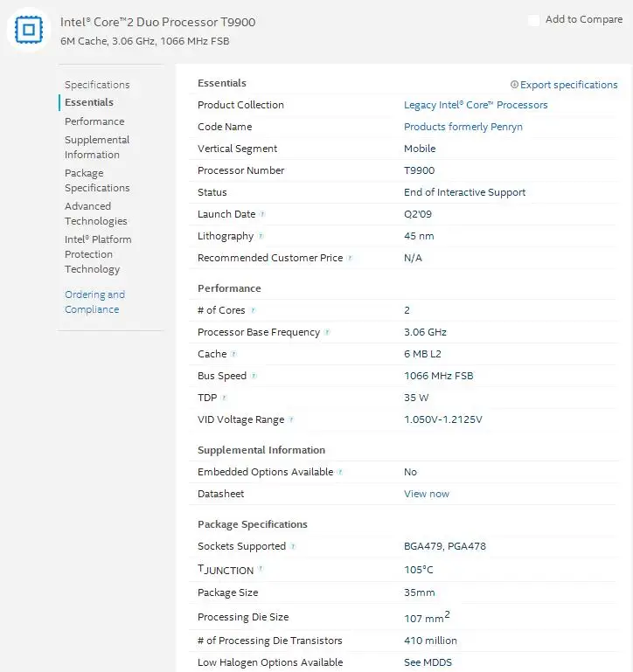Click the Intel Core2 Duo Processor T9900 title

tap(158, 22)
